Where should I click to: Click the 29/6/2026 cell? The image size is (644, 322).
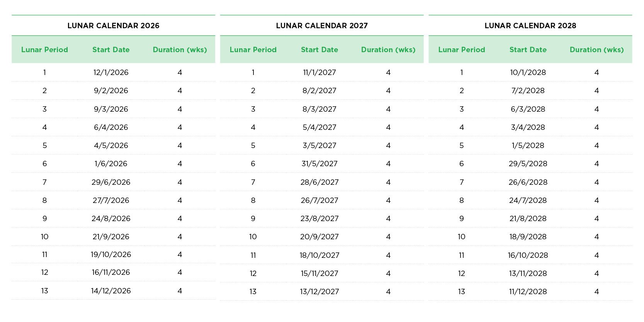[x=111, y=182]
